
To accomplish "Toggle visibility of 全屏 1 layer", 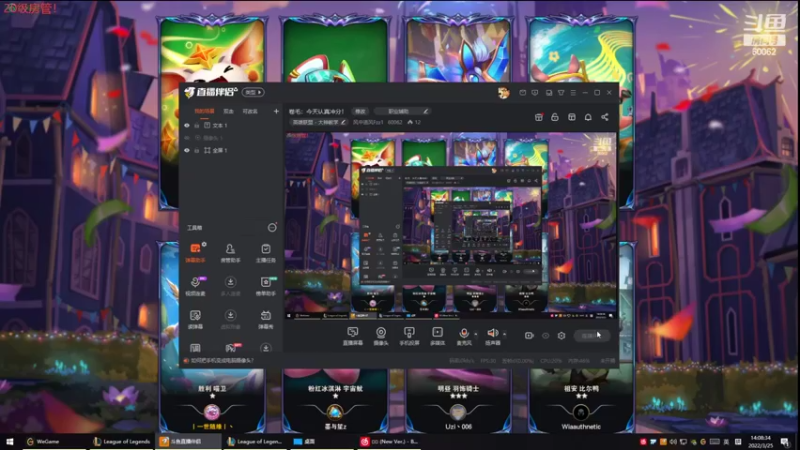I will (187, 151).
